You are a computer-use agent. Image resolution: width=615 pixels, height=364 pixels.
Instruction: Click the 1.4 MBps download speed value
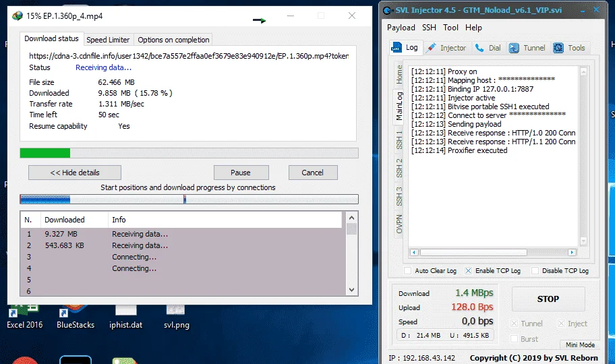tap(474, 293)
